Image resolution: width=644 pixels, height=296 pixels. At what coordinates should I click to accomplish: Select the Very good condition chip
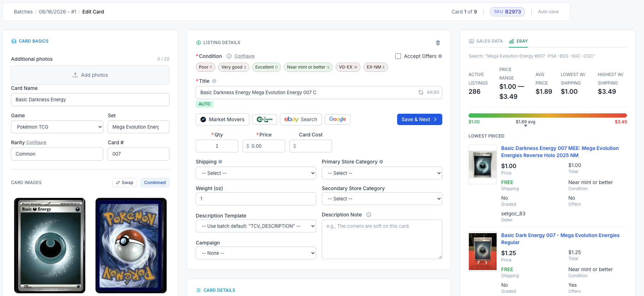coord(234,67)
